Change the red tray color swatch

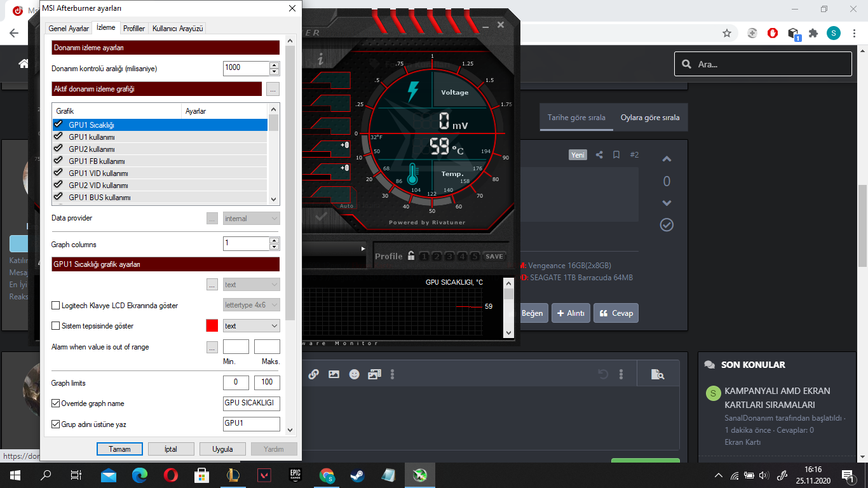pos(212,325)
